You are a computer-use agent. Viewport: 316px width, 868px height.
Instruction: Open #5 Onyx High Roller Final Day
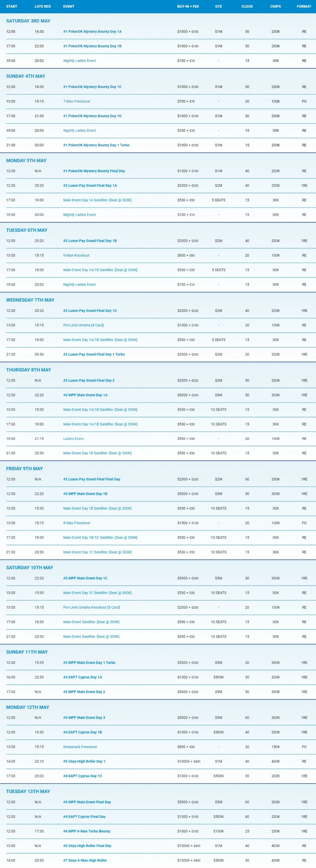(87, 846)
